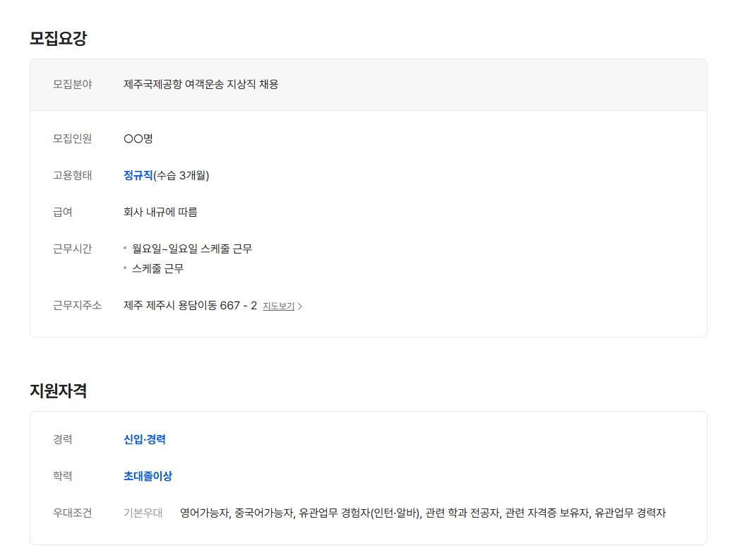The image size is (735, 560).
Task: Click the 고용형태 row label
Action: click(72, 175)
